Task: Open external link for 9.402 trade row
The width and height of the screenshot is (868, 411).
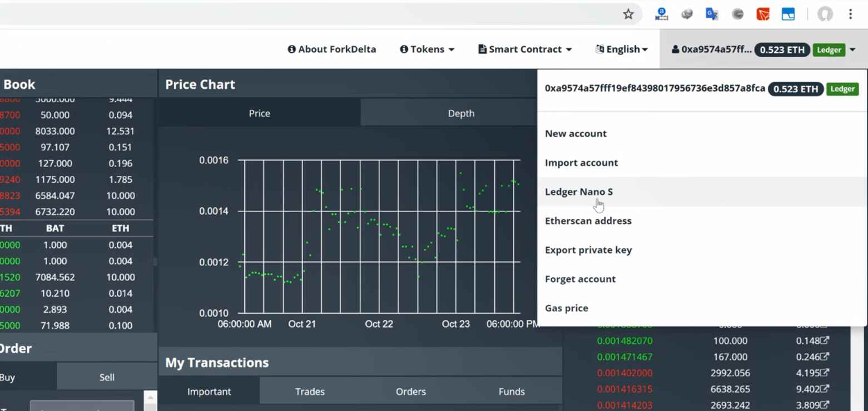Action: 825,389
